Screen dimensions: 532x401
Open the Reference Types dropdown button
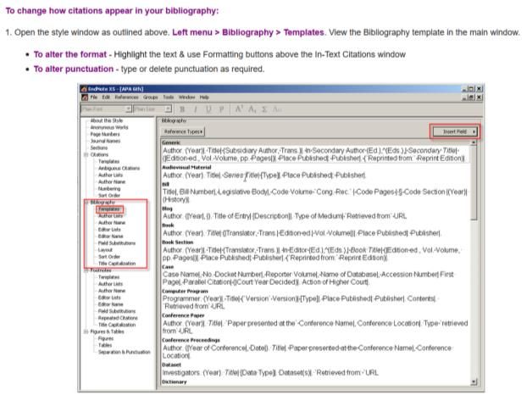[183, 131]
